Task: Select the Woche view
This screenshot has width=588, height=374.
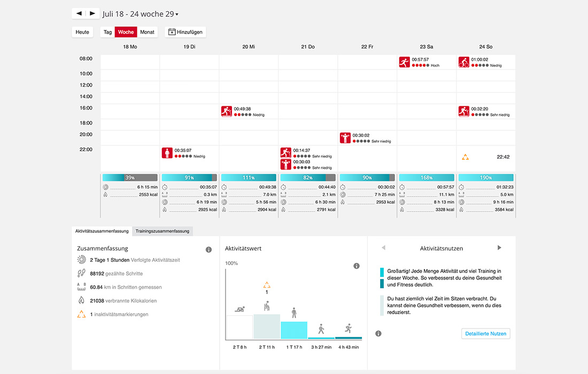Action: (x=126, y=32)
